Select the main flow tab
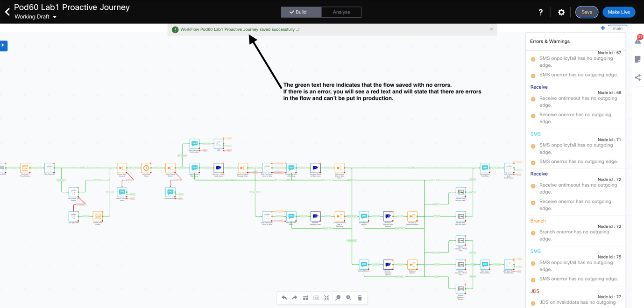Screen dimensions: 644x308 coord(617,28)
